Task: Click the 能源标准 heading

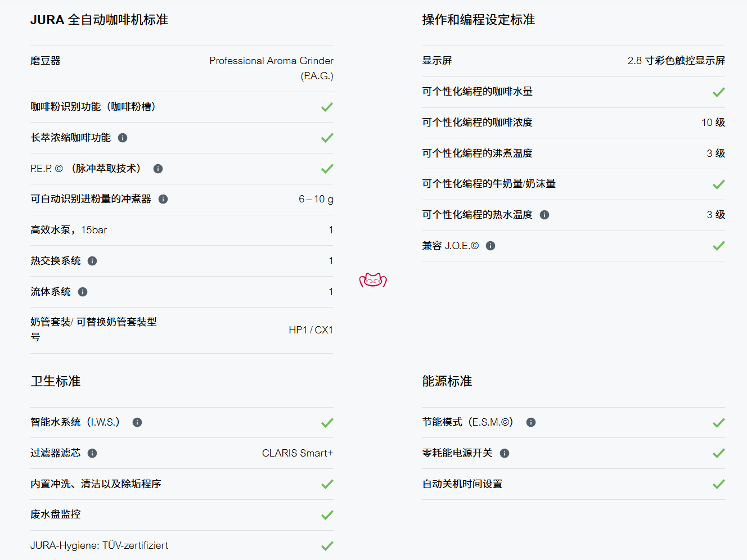Action: coord(447,381)
